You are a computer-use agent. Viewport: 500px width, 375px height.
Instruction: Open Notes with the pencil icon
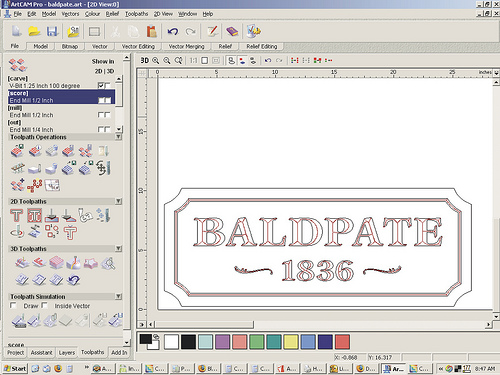[212, 32]
